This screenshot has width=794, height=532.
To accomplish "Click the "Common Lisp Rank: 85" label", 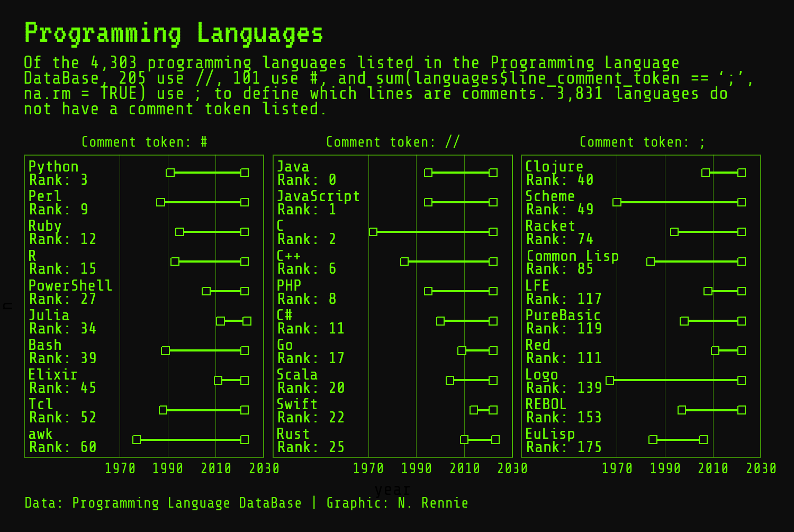I will [x=572, y=262].
